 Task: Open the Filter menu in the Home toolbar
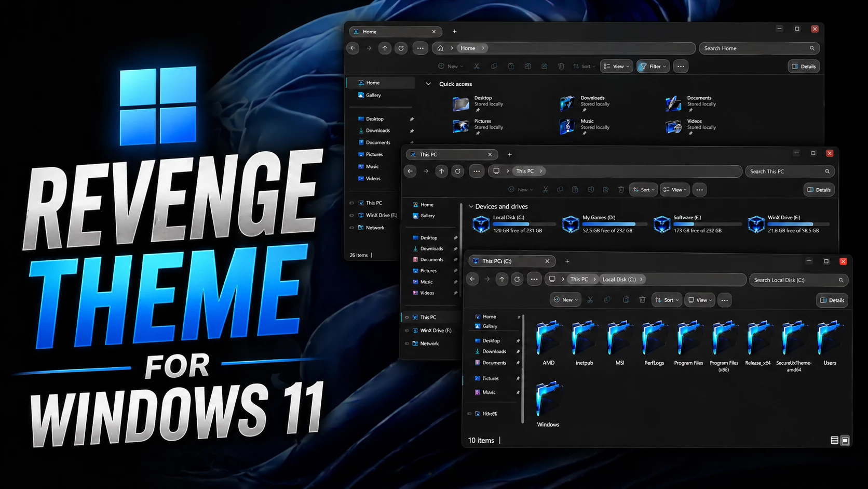point(653,66)
